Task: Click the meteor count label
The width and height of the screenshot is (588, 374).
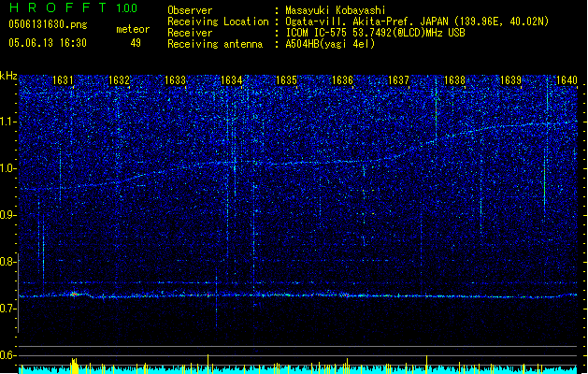Action: pyautogui.click(x=133, y=29)
